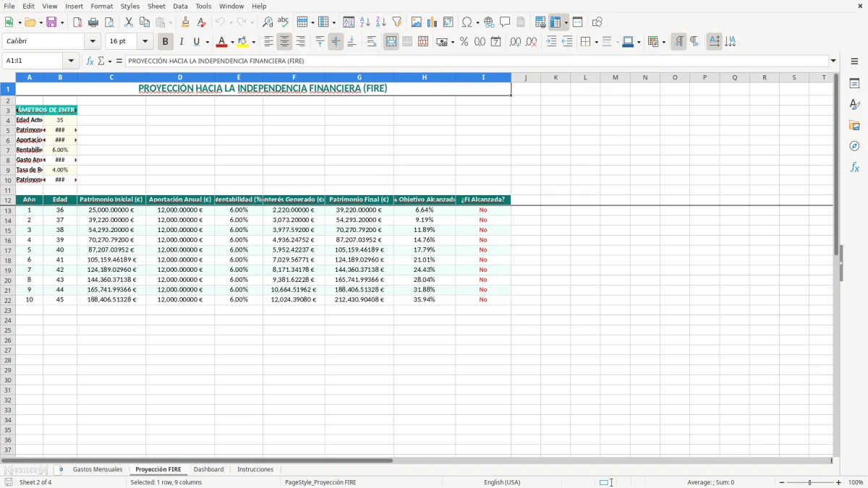
Task: Toggle Underline formatting
Action: click(196, 42)
